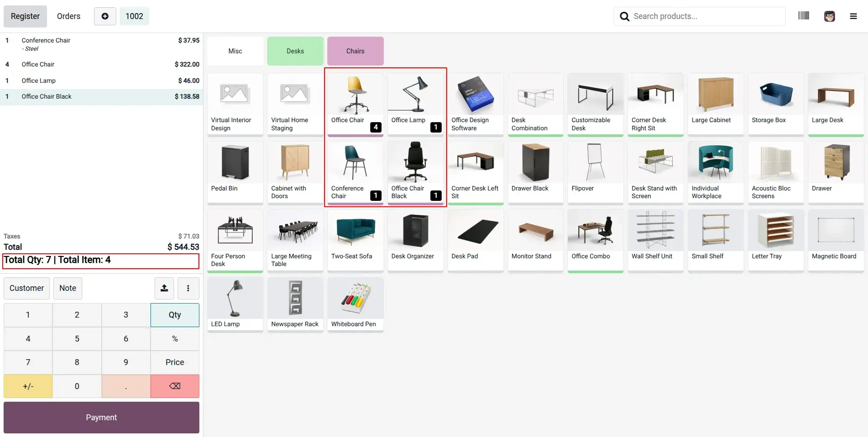Add Cabinet with Doors product

pyautogui.click(x=295, y=173)
